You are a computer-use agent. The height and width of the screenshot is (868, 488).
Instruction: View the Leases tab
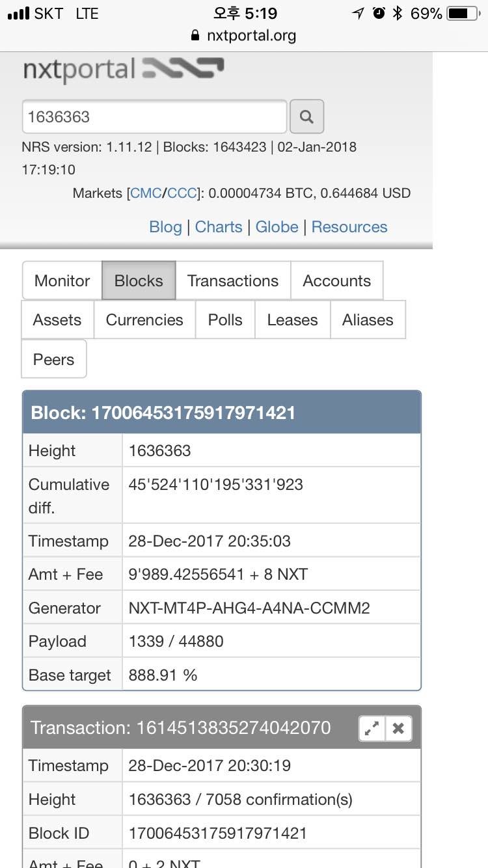pos(292,320)
